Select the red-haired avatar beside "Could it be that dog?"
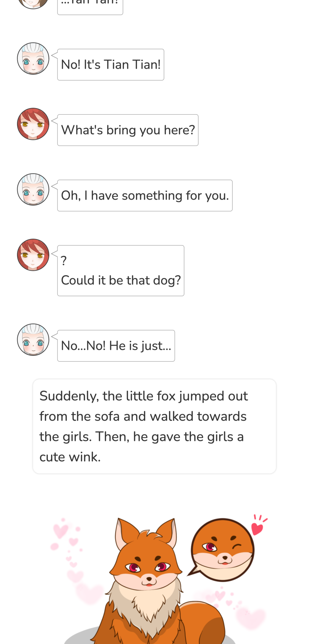Image resolution: width=309 pixels, height=644 pixels. click(33, 255)
